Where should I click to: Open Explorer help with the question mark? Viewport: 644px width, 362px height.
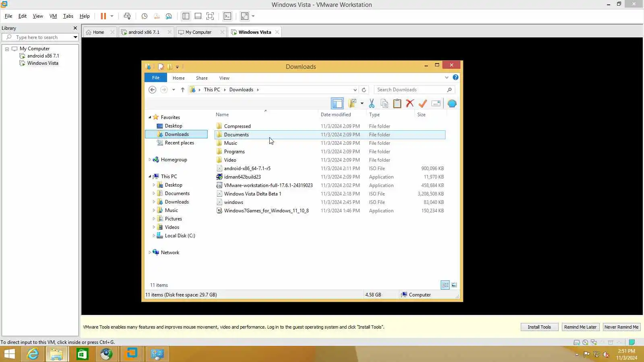[x=456, y=77]
